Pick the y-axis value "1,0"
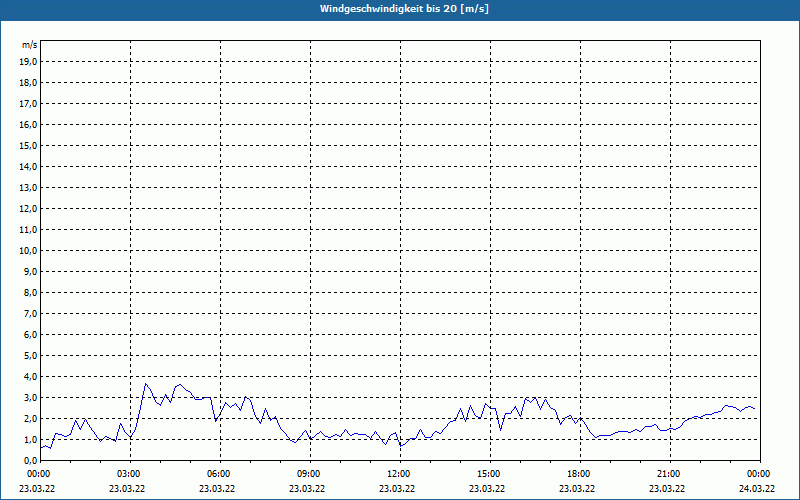Viewport: 800px width, 500px height. pos(31,440)
